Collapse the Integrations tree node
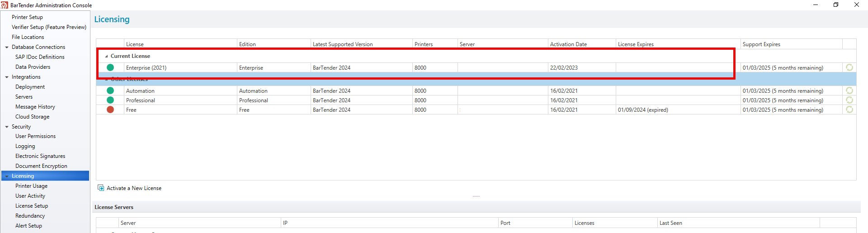The image size is (868, 233). click(7, 77)
